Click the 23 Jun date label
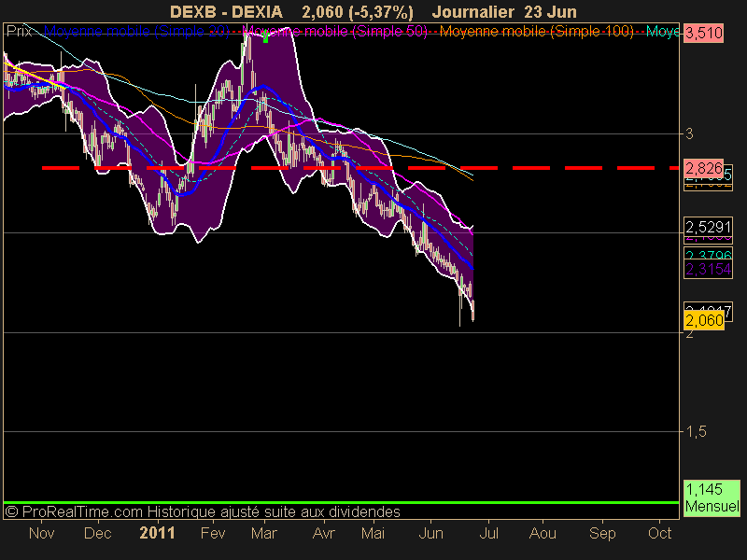Image resolution: width=747 pixels, height=560 pixels. (551, 11)
